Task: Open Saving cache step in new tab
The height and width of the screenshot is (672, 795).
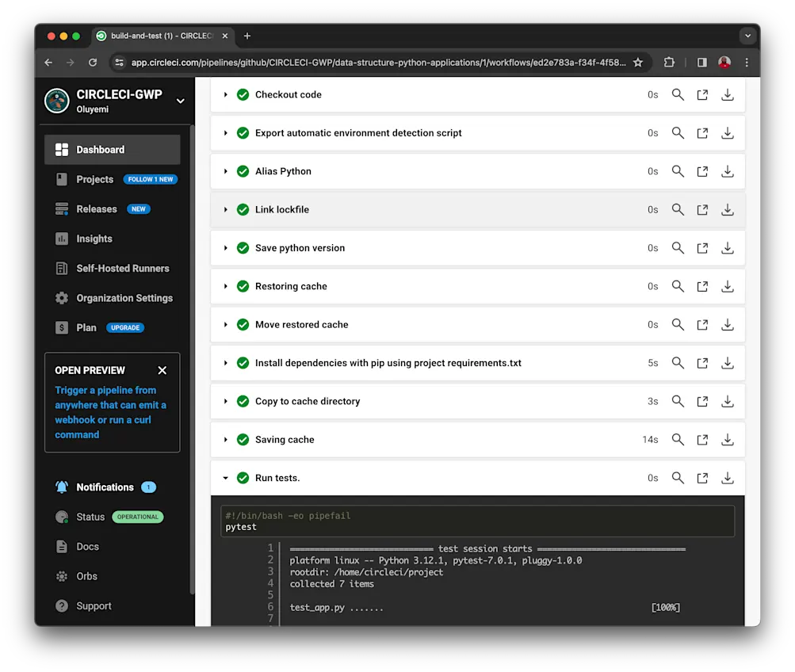Action: click(x=702, y=439)
